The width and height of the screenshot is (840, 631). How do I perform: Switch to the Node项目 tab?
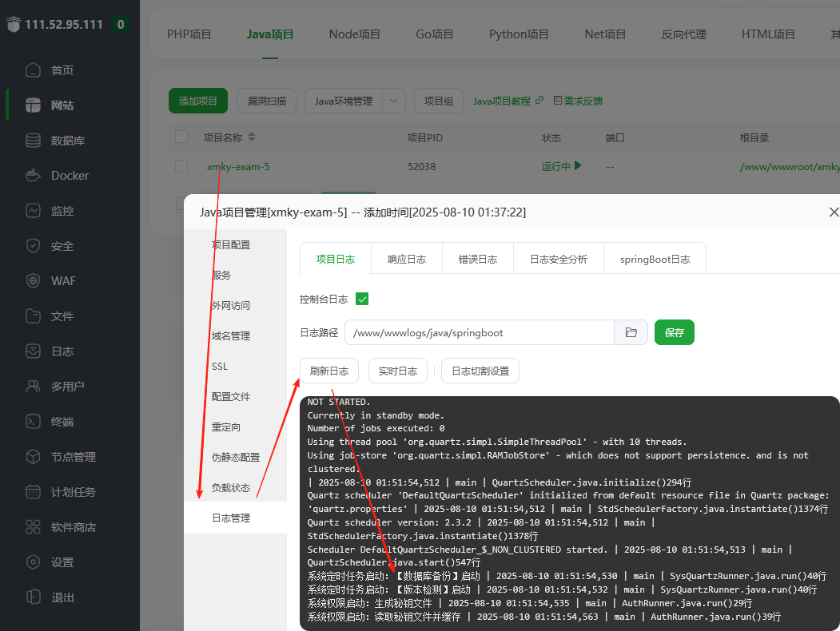pos(355,34)
